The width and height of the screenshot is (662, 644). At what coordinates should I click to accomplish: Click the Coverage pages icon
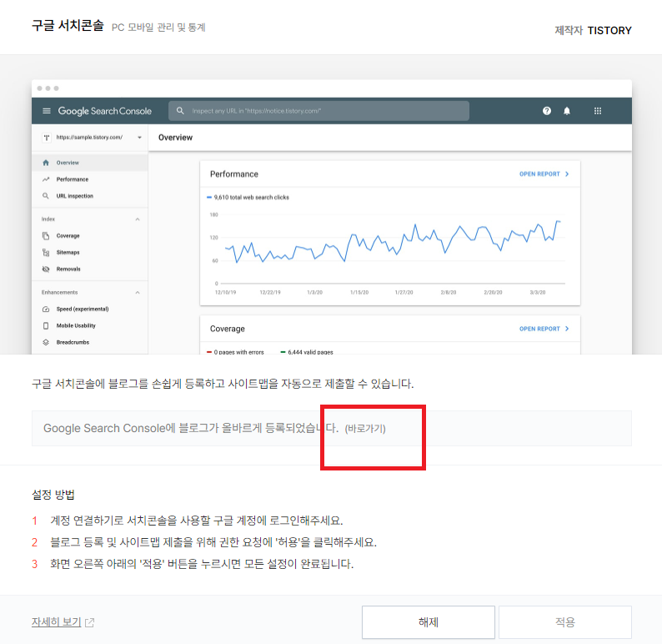coord(46,235)
